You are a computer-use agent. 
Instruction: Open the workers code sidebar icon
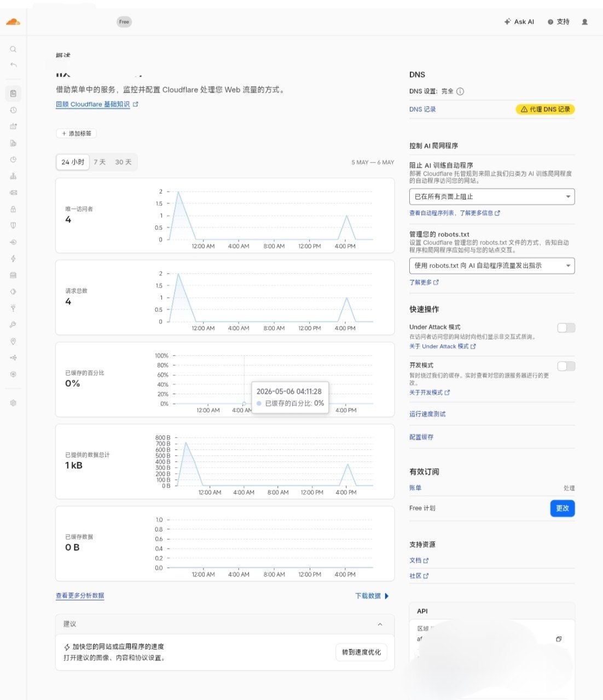(x=13, y=291)
